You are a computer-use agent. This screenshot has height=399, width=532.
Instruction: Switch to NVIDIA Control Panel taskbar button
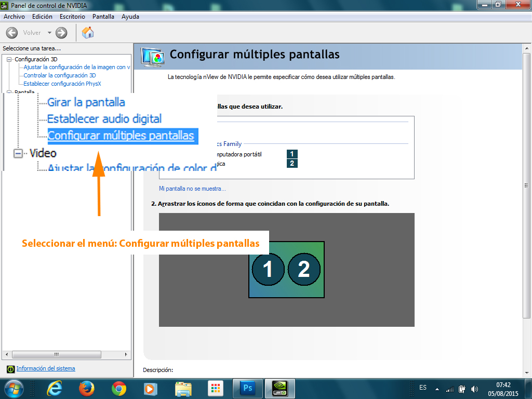click(280, 389)
